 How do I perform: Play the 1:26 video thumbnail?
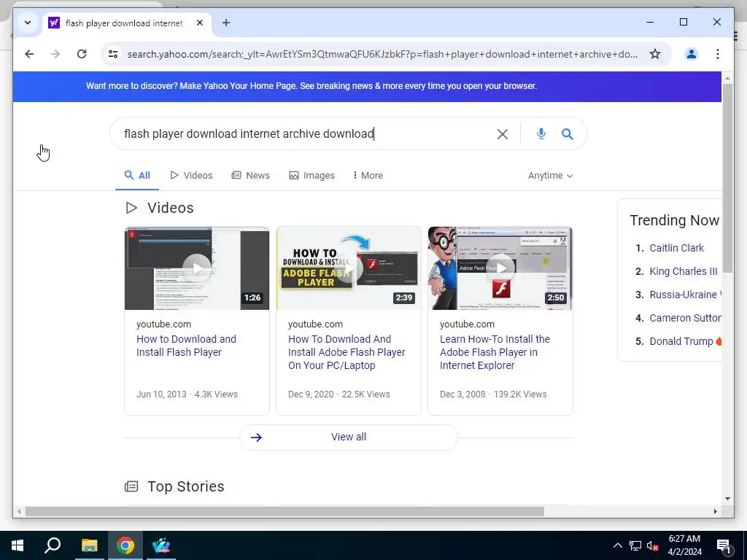click(197, 268)
